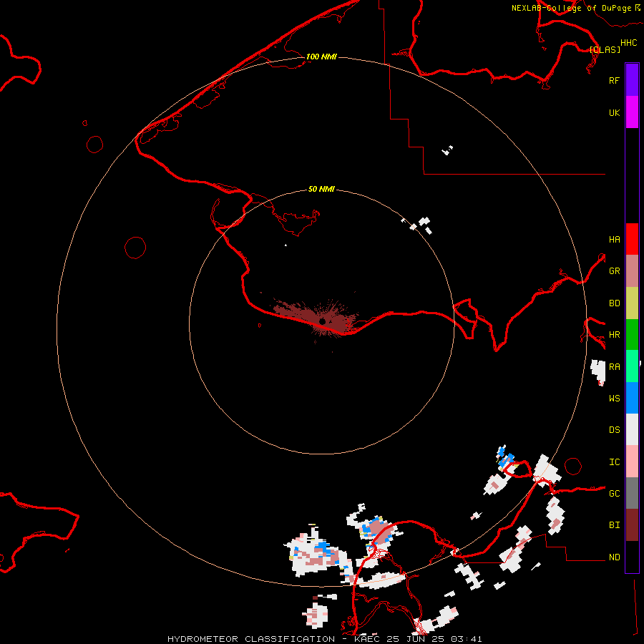Click the "GR" legend label
Image resolution: width=644 pixels, height=644 pixels.
[614, 271]
